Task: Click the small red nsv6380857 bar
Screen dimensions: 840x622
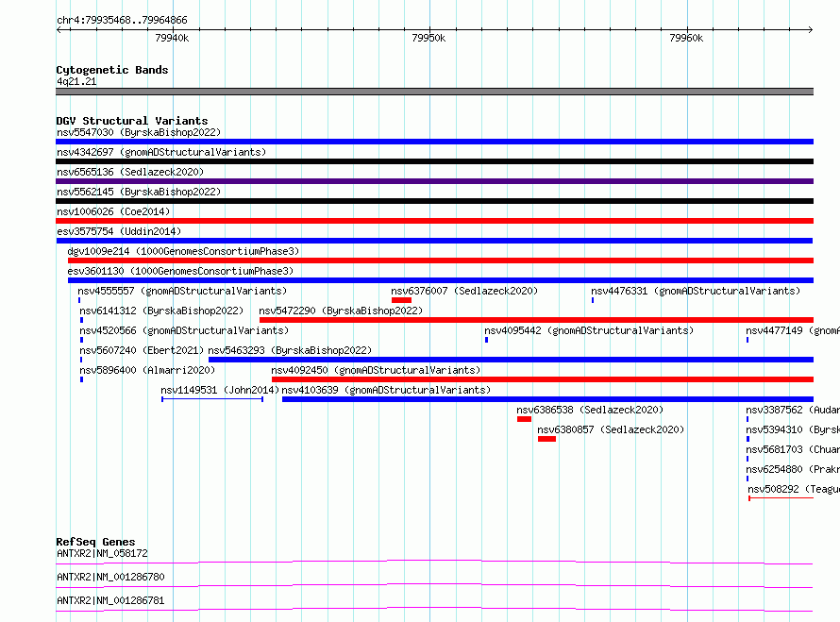Action: click(547, 439)
